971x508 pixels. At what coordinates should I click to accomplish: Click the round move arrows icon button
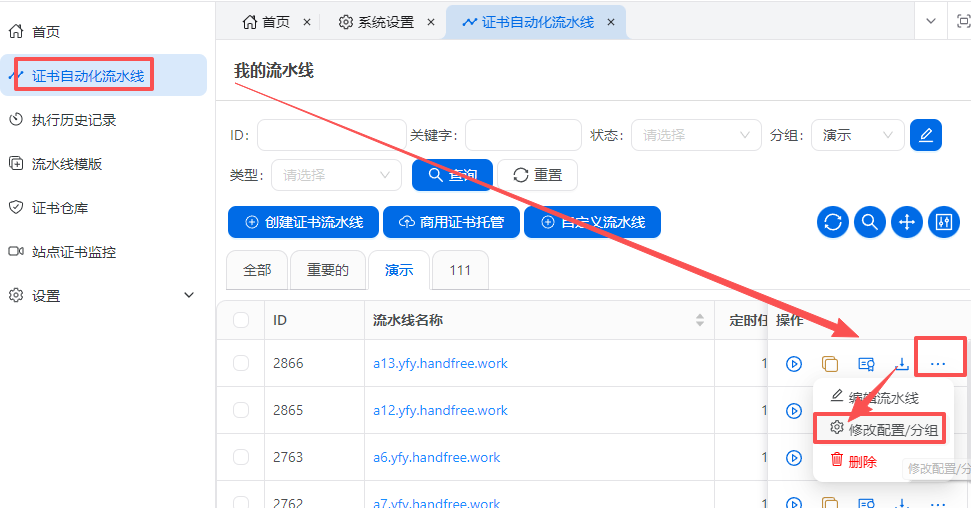[x=906, y=222]
